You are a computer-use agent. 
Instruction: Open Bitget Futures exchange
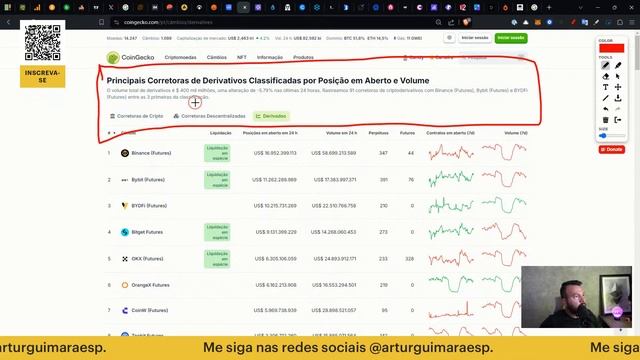[x=147, y=232]
